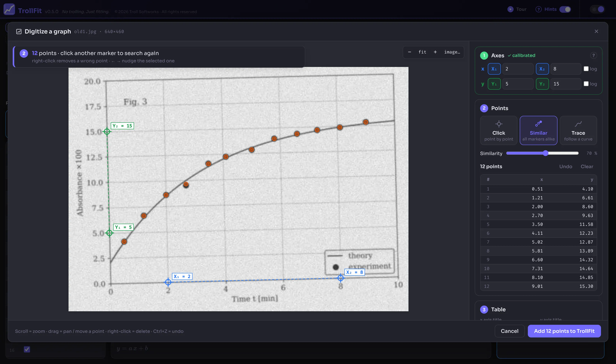Click the X₂ value field containing 8
Screen dimensions: 616x364
click(x=566, y=69)
